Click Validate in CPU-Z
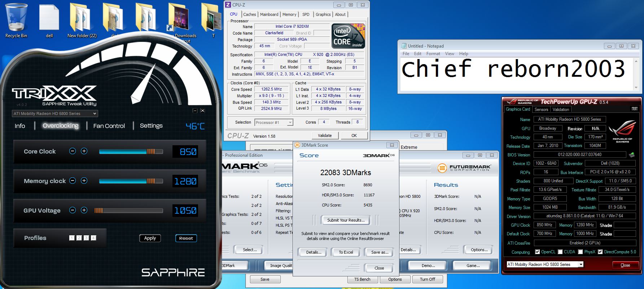Viewport: 644px width, 289px height. (x=325, y=135)
